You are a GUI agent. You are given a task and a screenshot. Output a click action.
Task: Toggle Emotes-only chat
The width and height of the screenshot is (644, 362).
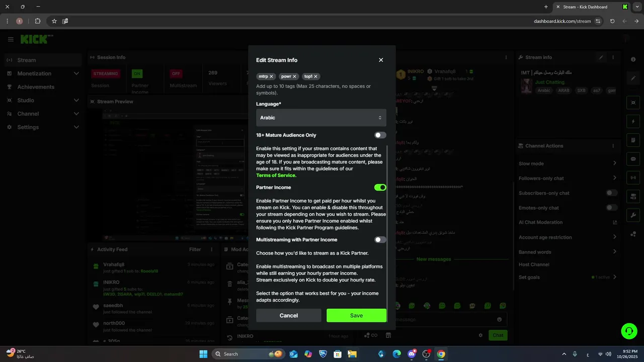(x=612, y=208)
